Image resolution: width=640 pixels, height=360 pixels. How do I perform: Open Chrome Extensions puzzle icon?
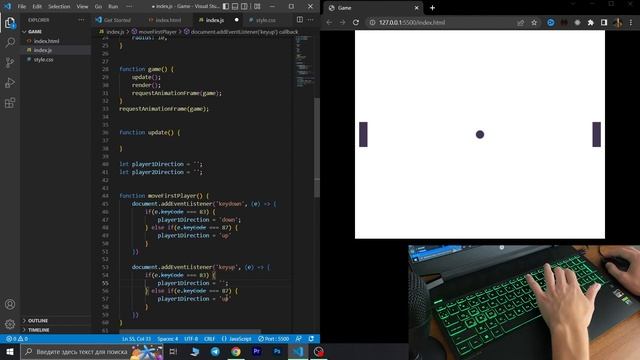590,22
